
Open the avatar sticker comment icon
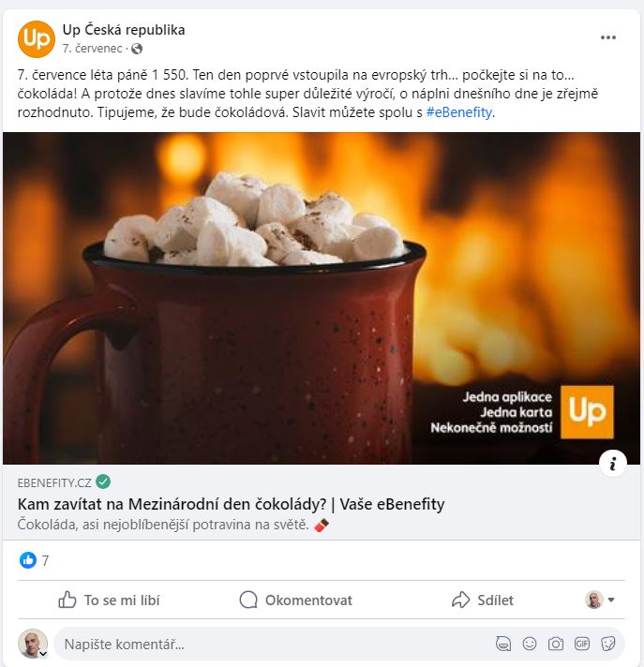click(x=503, y=644)
